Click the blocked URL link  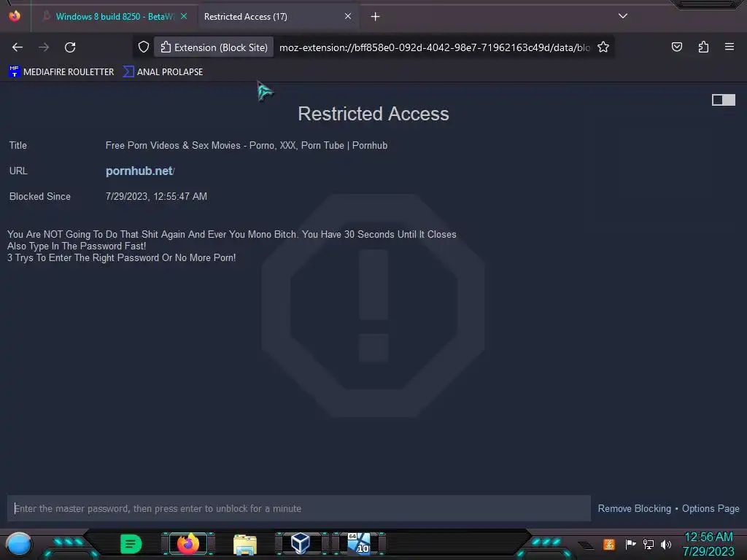[x=140, y=171]
